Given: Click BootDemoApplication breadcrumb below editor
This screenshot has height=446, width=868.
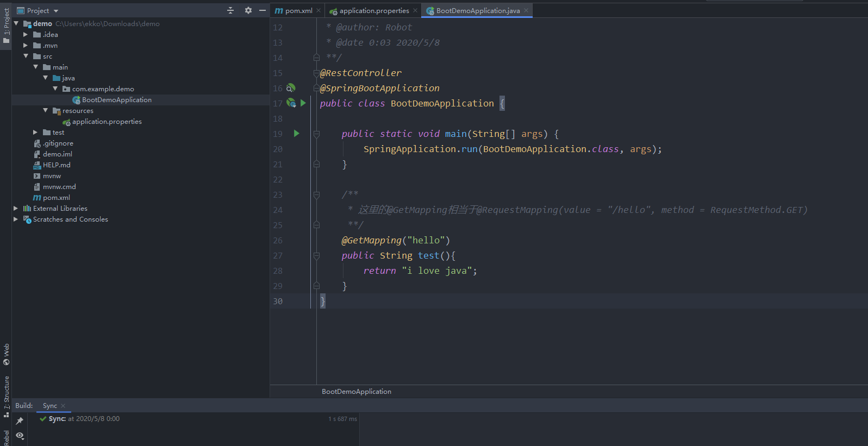Looking at the screenshot, I should pyautogui.click(x=357, y=392).
